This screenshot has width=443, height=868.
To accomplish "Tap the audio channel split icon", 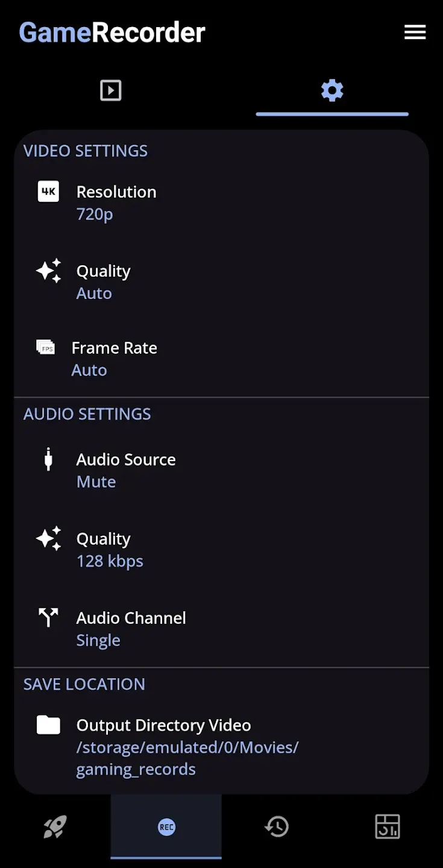I will pos(48,618).
